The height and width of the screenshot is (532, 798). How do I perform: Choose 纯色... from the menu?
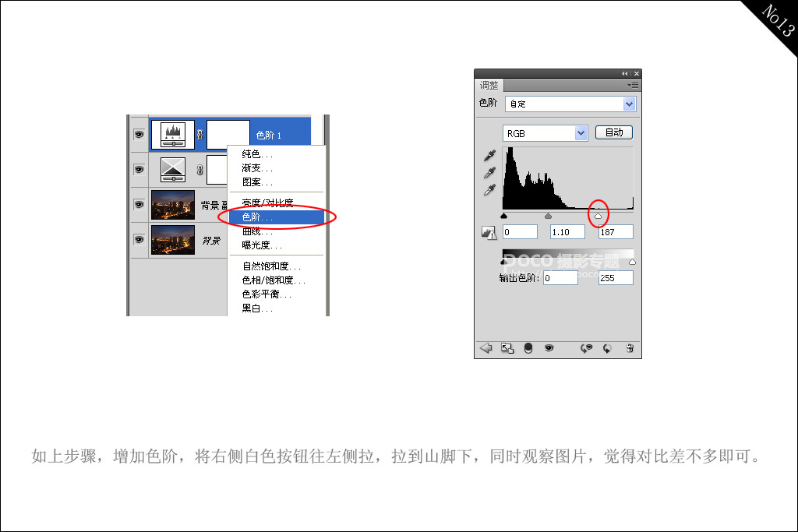(x=277, y=154)
